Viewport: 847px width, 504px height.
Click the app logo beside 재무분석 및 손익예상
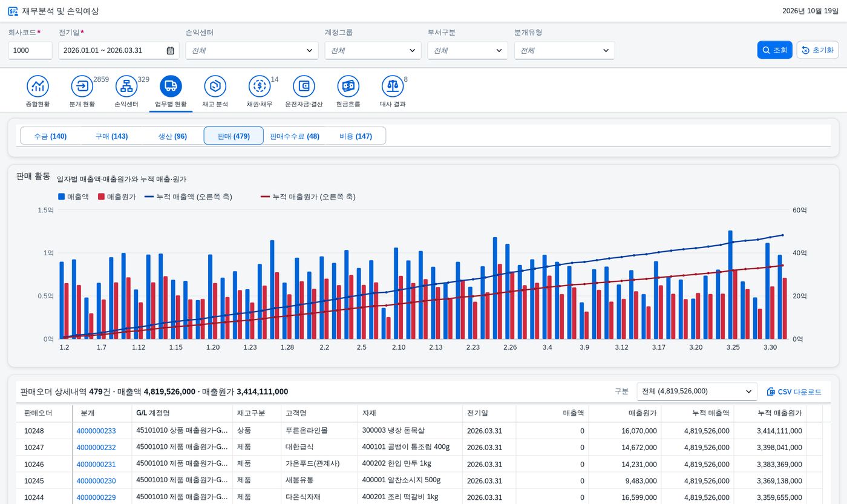pos(13,11)
